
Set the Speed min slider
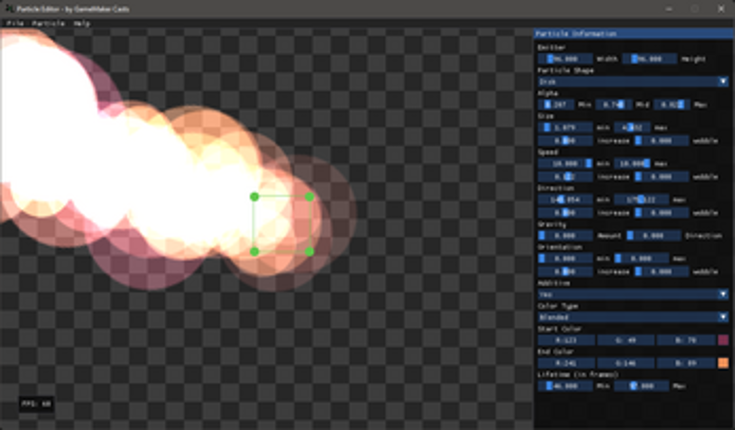point(565,164)
